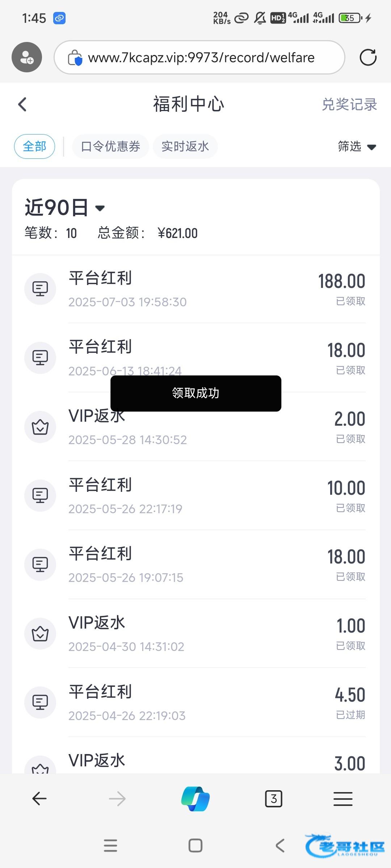Image resolution: width=391 pixels, height=868 pixels.
Task: Switch to the 口令优惠券 tab
Action: 110,146
